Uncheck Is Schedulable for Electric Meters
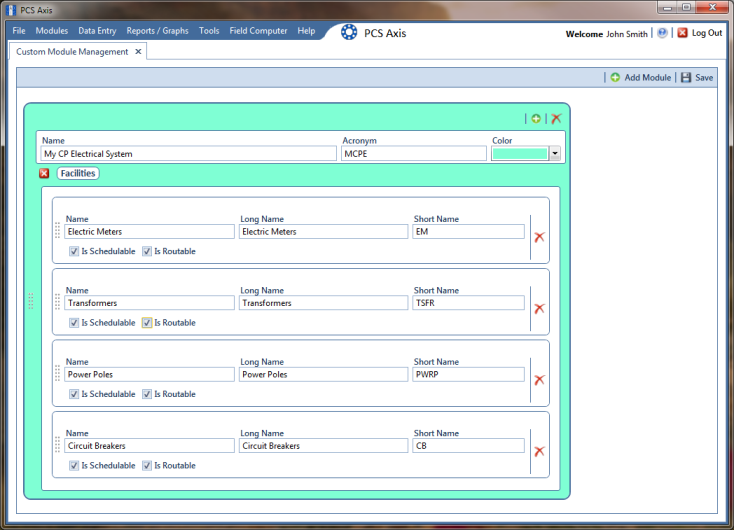Screen dimensions: 734x530 coord(74,251)
